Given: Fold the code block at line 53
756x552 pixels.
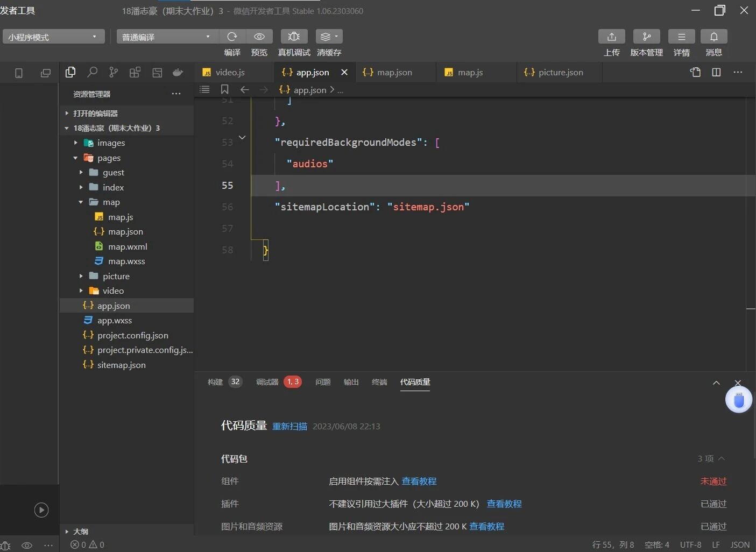Looking at the screenshot, I should [242, 138].
